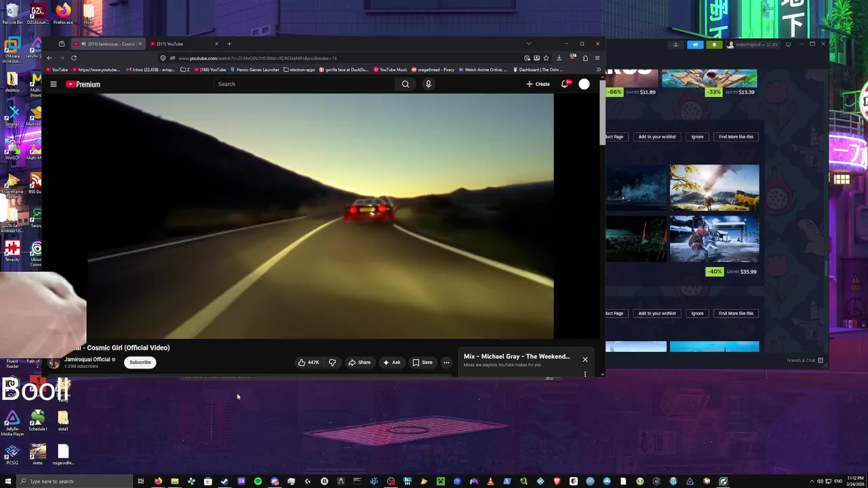This screenshot has height=488, width=868.
Task: Open the Heroic Games Launcher bookmark
Action: 255,69
